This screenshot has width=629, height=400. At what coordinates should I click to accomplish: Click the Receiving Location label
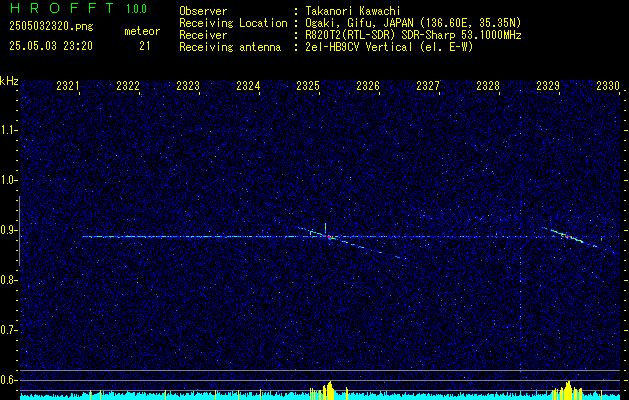[x=233, y=23]
